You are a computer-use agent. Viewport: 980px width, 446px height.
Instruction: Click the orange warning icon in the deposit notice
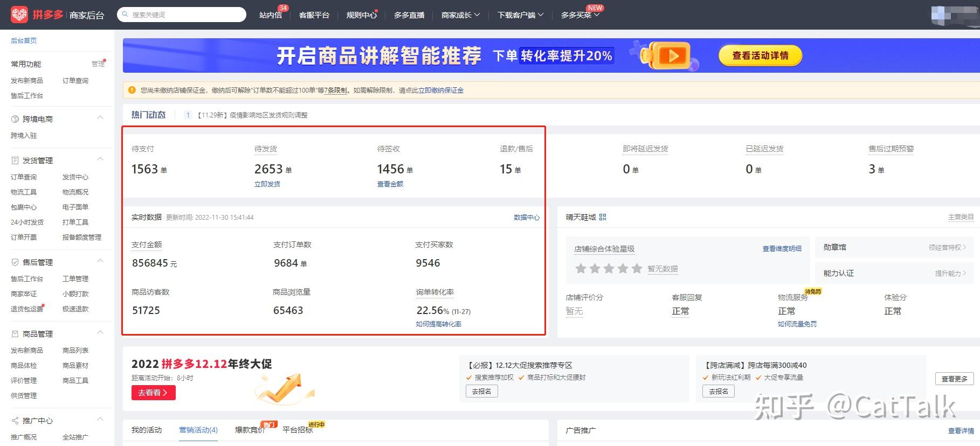coord(132,90)
